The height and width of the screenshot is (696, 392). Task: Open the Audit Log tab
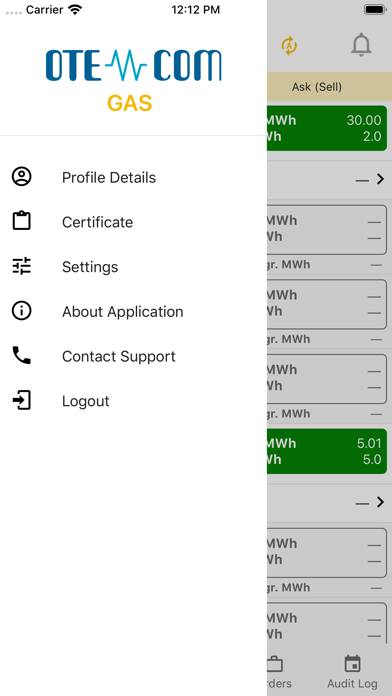click(x=352, y=672)
